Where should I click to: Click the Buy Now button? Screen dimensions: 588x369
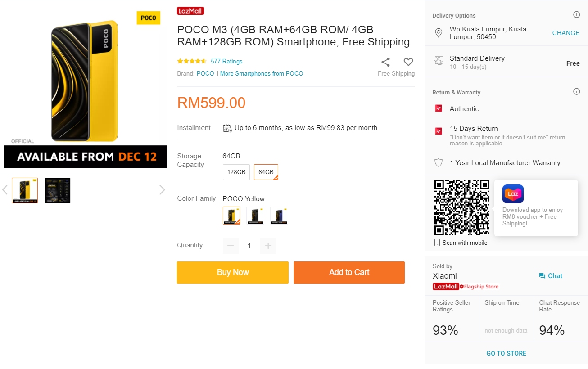[x=232, y=272]
